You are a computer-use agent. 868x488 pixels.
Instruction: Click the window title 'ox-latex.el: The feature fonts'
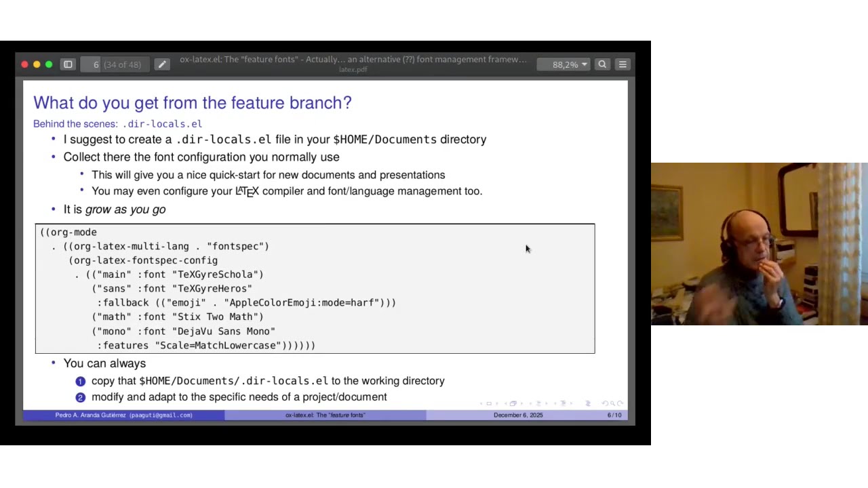[353, 60]
